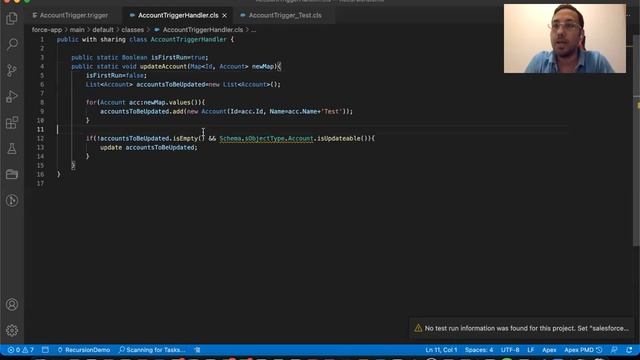The height and width of the screenshot is (360, 640).
Task: Click force-app breadcrumb
Action: tap(47, 30)
